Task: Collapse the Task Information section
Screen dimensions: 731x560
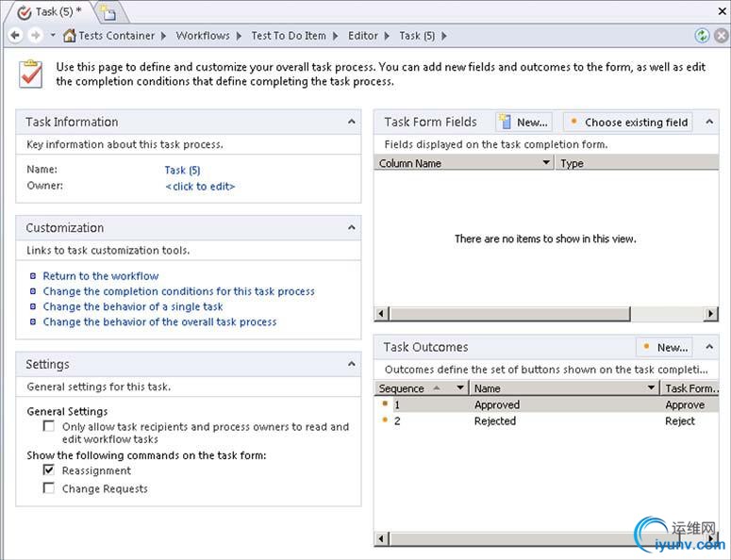Action: 351,122
